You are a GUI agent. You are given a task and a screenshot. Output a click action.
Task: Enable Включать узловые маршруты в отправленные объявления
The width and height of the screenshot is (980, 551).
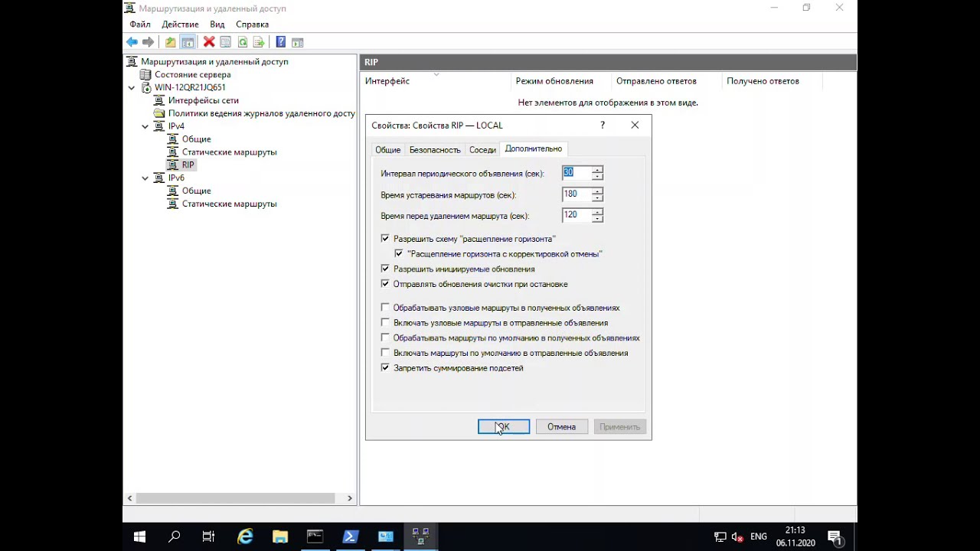(385, 323)
